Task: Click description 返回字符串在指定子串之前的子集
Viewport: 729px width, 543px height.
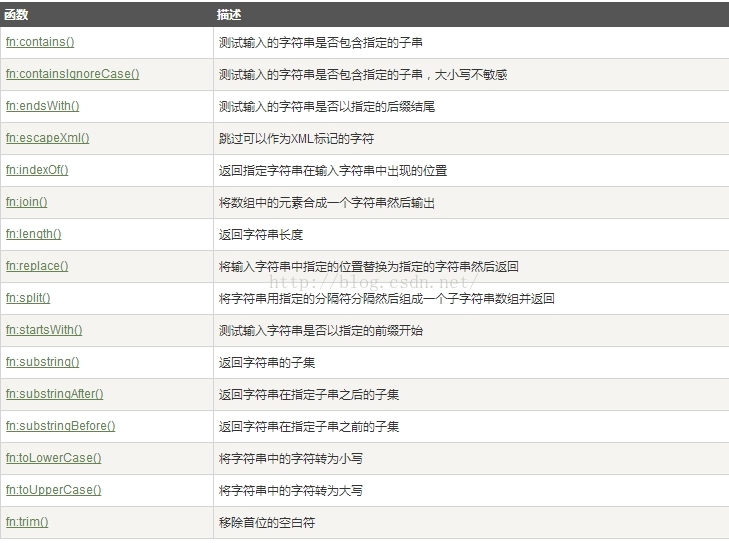Action: (x=309, y=427)
